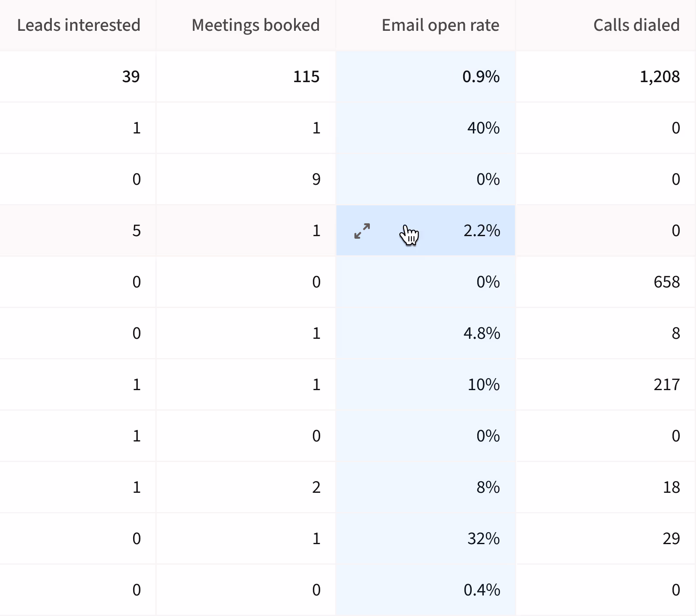Select the Email open rate column header
This screenshot has width=696, height=616.
(x=440, y=25)
